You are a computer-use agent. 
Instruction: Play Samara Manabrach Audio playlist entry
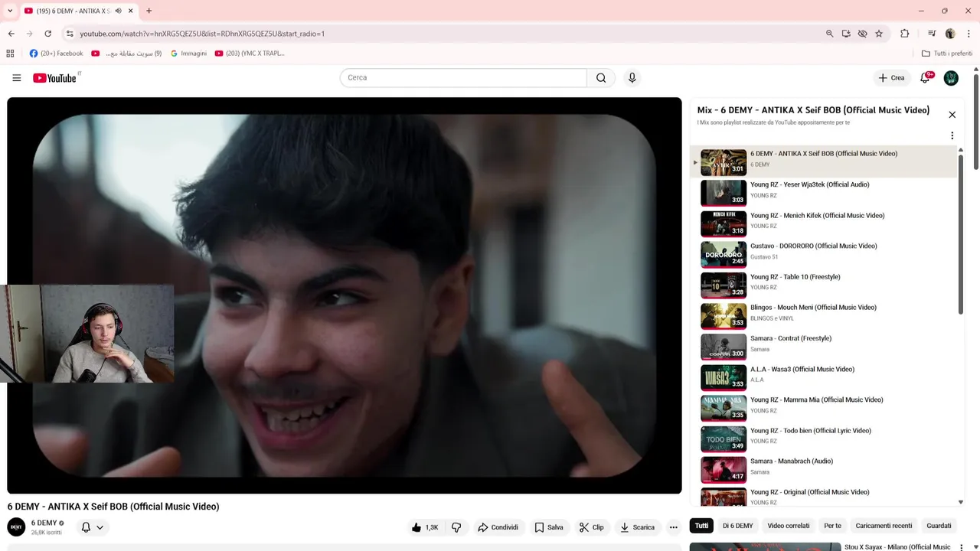[x=823, y=469]
